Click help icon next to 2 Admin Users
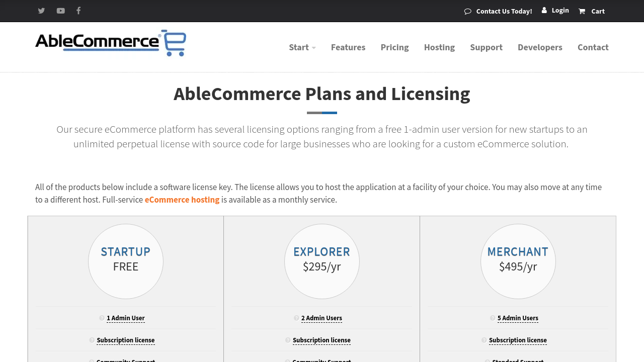Viewport: 644px width, 362px height. (x=296, y=318)
